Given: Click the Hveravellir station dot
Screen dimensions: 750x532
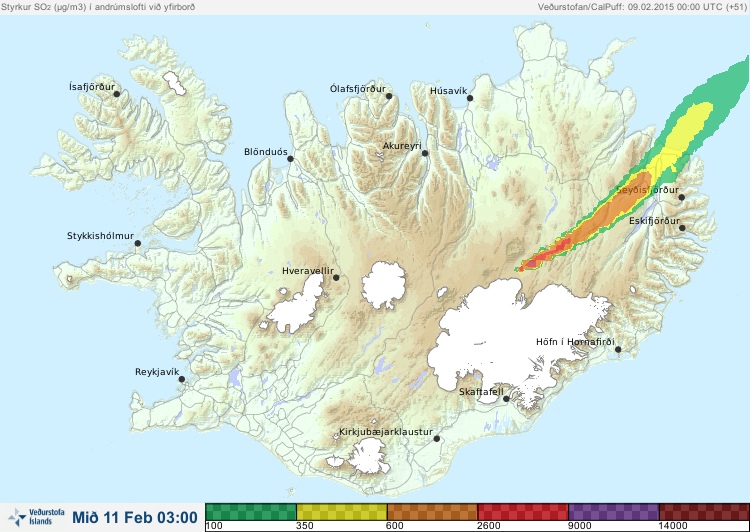Looking at the screenshot, I should 336,277.
